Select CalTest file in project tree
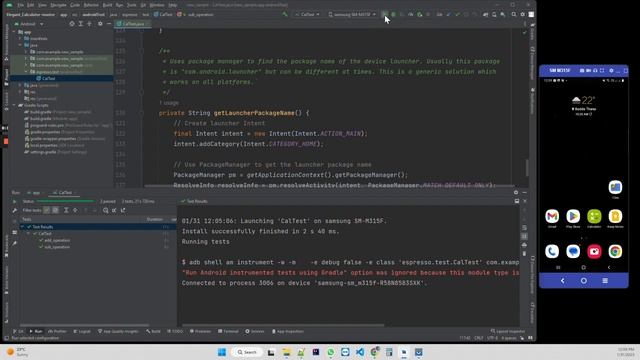The height and width of the screenshot is (360, 640). coord(48,78)
